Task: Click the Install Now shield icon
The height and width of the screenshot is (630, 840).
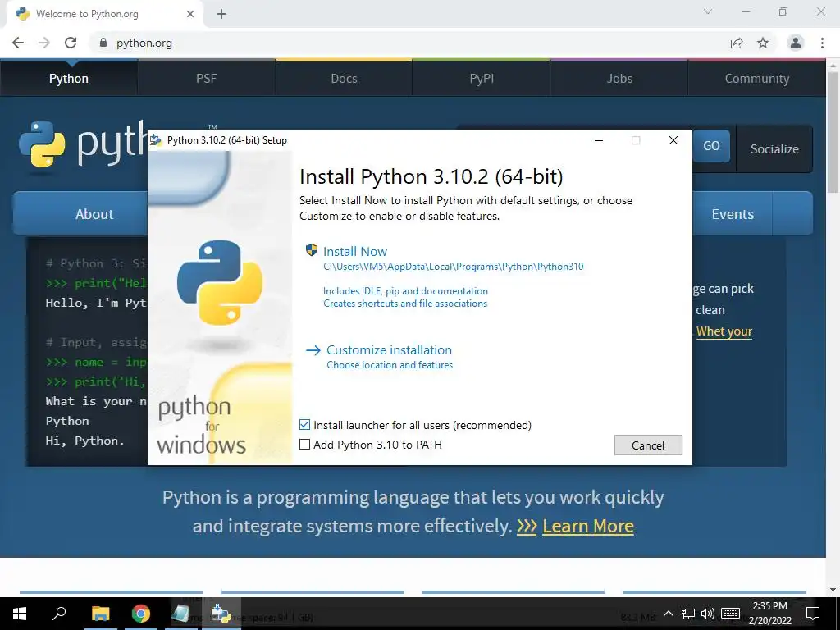Action: coord(312,250)
